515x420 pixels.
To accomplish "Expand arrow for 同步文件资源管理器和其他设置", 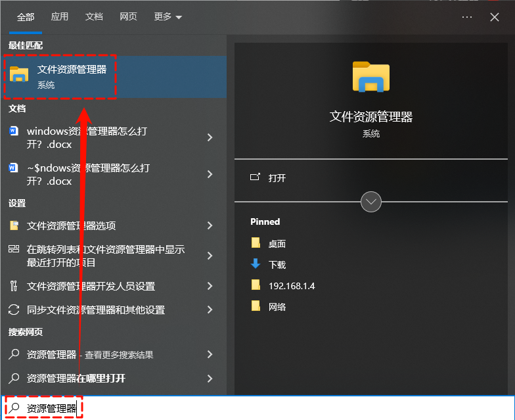I will pos(210,310).
